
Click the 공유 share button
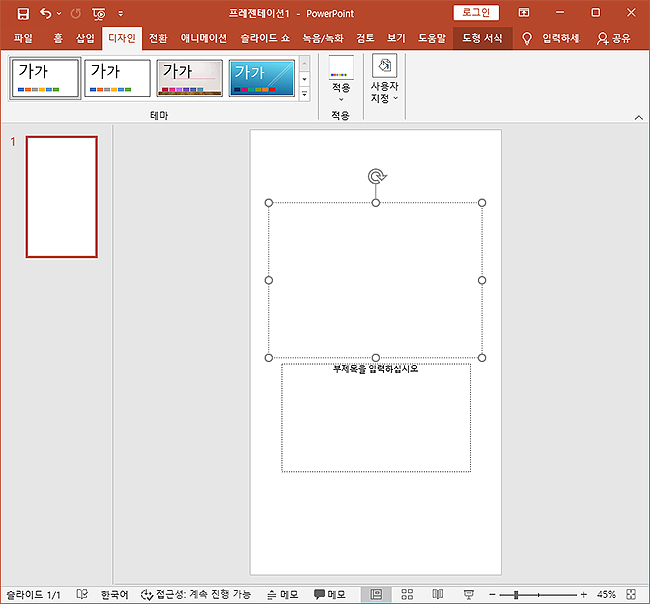tap(614, 39)
